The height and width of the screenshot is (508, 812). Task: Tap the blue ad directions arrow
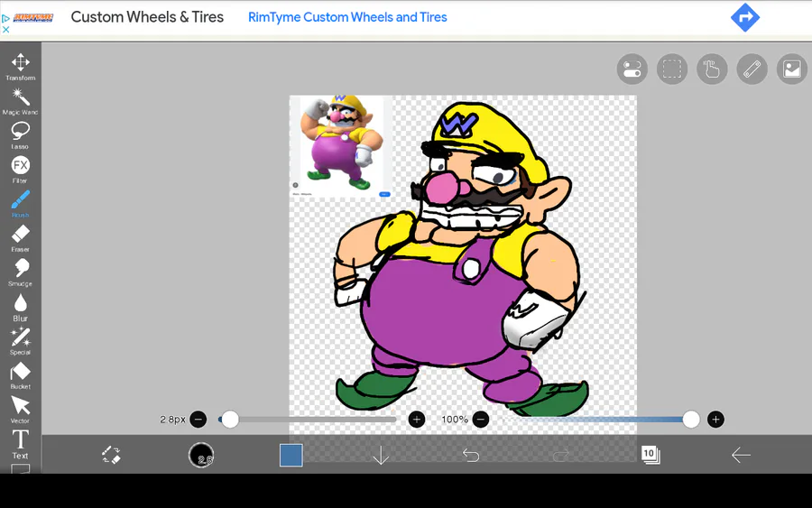(x=744, y=18)
